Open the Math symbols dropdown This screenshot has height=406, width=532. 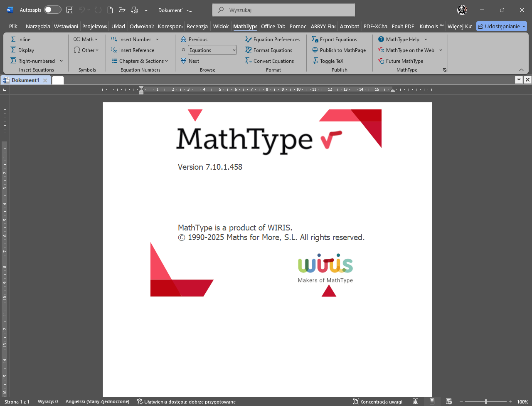click(86, 39)
